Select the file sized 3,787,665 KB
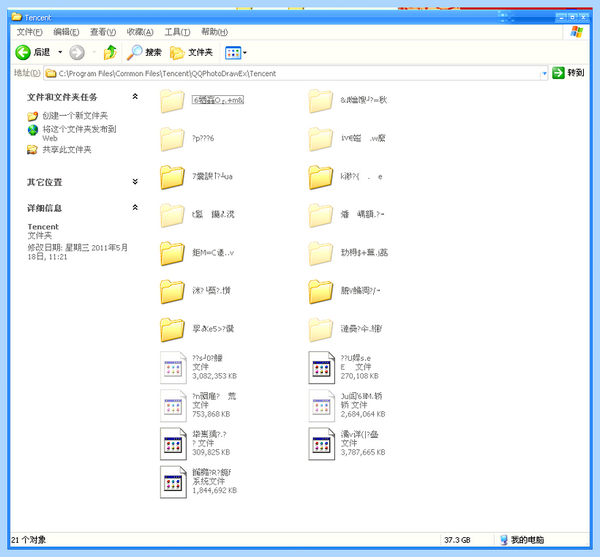Image resolution: width=600 pixels, height=557 pixels. click(x=347, y=444)
